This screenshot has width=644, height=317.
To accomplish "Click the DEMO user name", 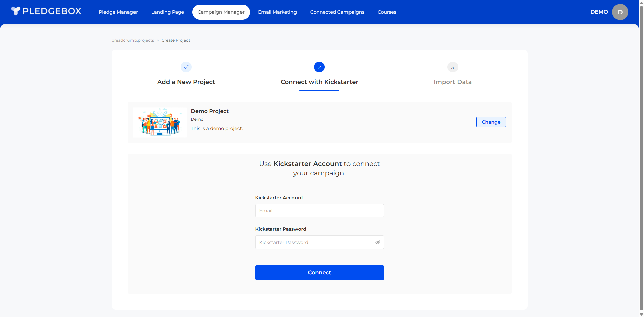I will 599,12.
